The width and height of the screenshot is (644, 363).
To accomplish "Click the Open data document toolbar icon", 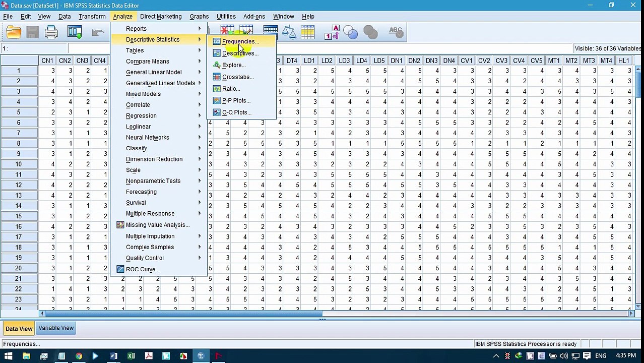I will pyautogui.click(x=14, y=33).
